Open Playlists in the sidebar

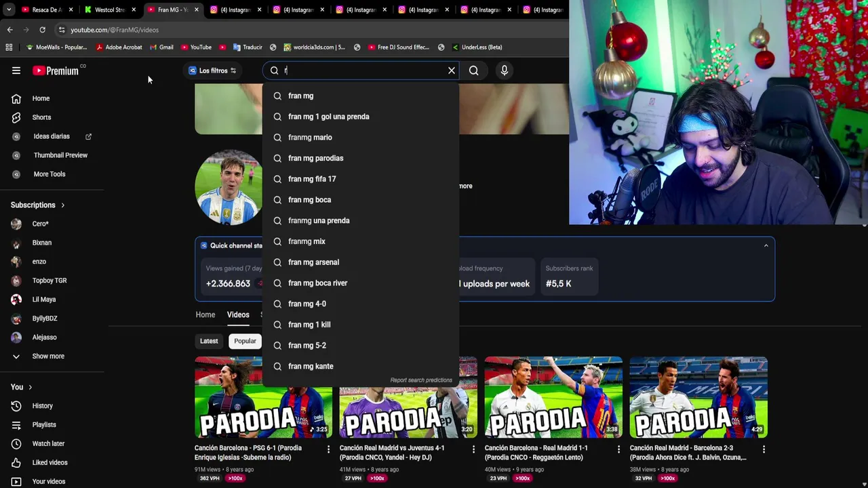click(x=44, y=425)
